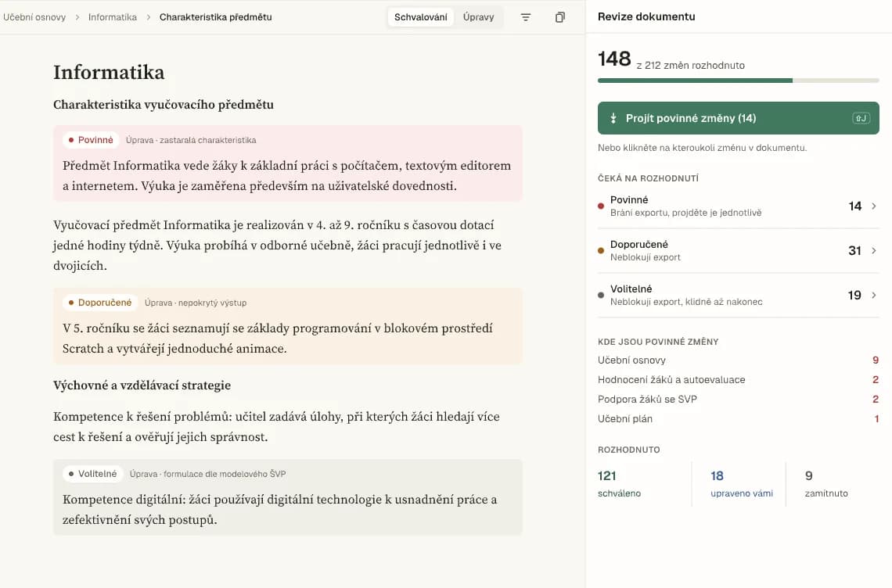Screen dimensions: 892x588
Task: Click Projít povinné změny (14) button
Action: pos(739,118)
